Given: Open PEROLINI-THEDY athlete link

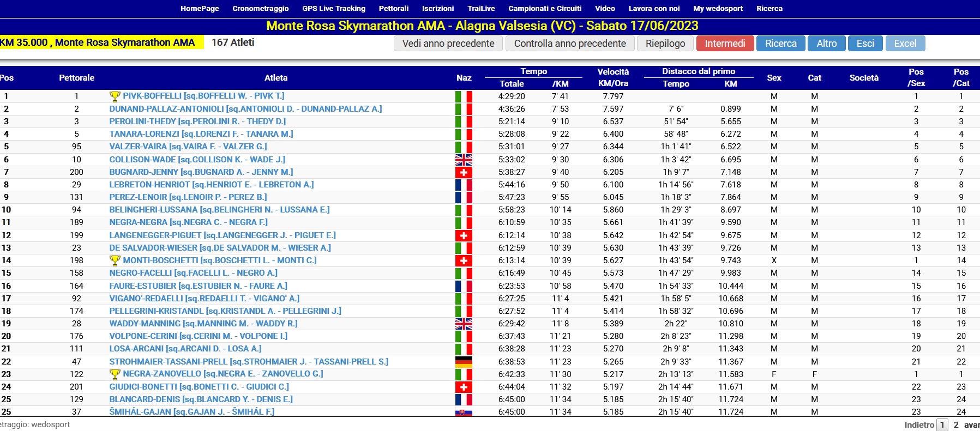Looking at the screenshot, I should tap(197, 122).
